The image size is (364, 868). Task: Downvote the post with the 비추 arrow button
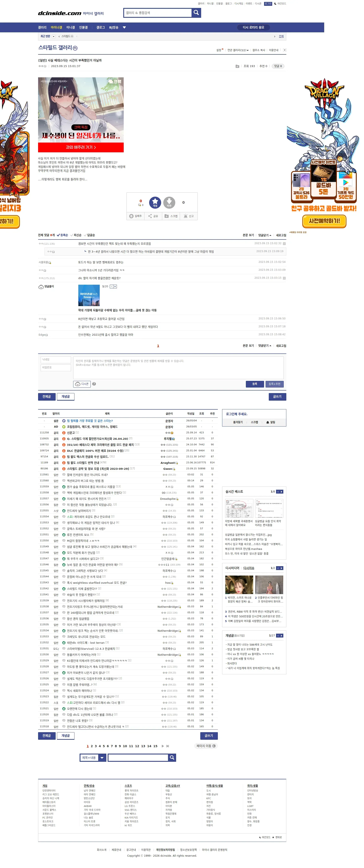point(169,202)
